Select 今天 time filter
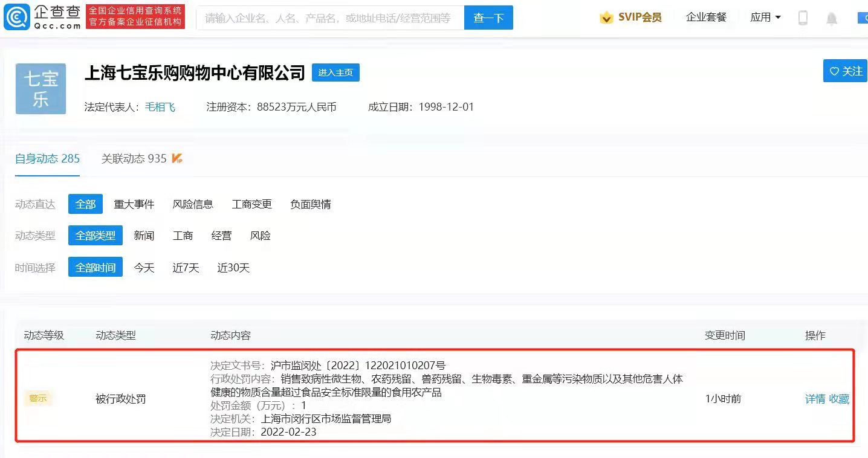Screen dimensions: 868x458 [x=144, y=267]
